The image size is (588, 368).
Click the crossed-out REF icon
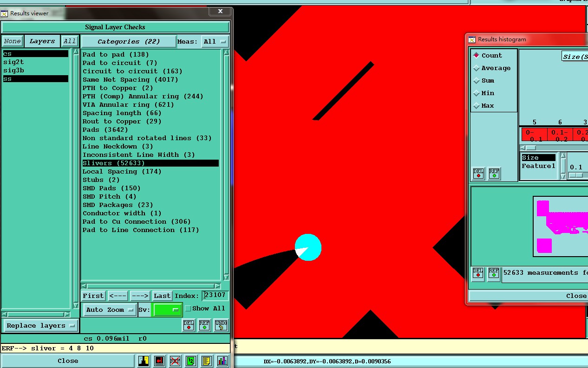click(175, 361)
